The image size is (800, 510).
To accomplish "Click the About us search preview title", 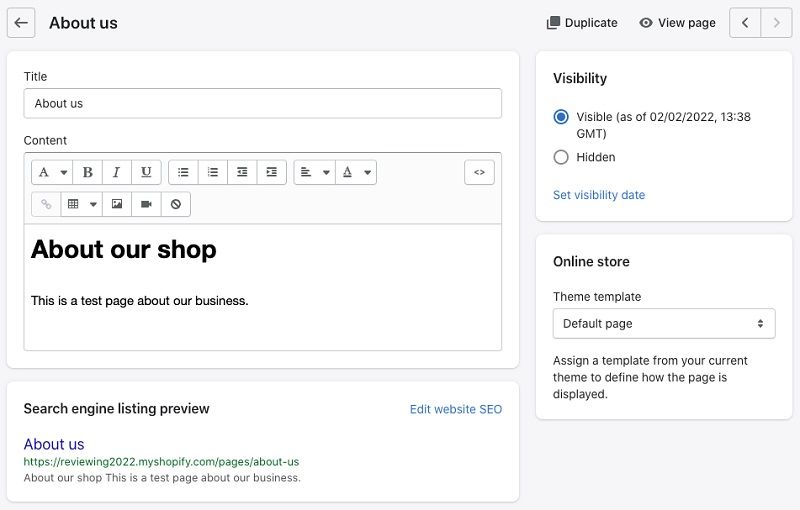I will click(54, 444).
